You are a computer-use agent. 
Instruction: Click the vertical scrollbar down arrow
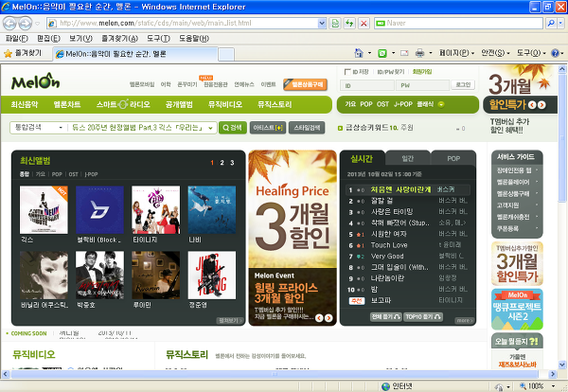click(562, 365)
